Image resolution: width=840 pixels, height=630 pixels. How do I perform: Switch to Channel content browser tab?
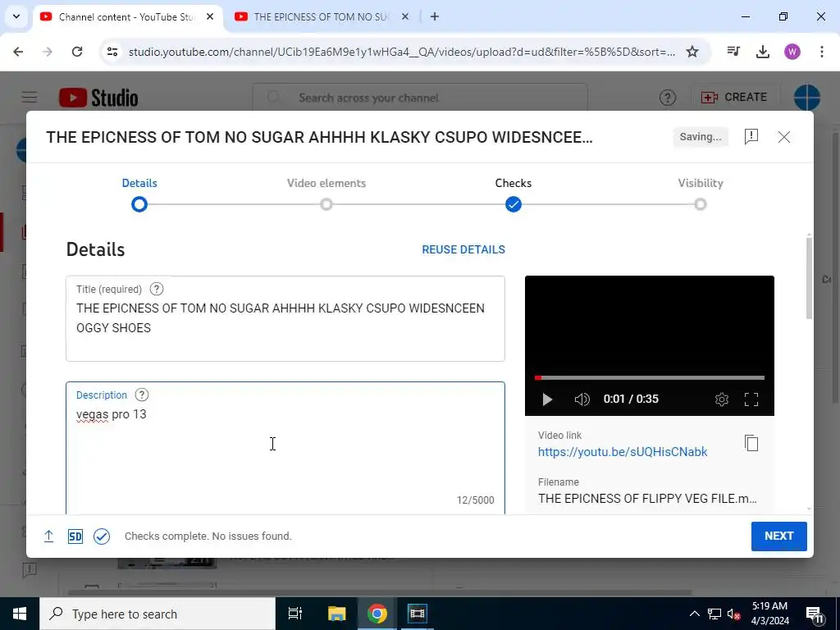(x=126, y=16)
